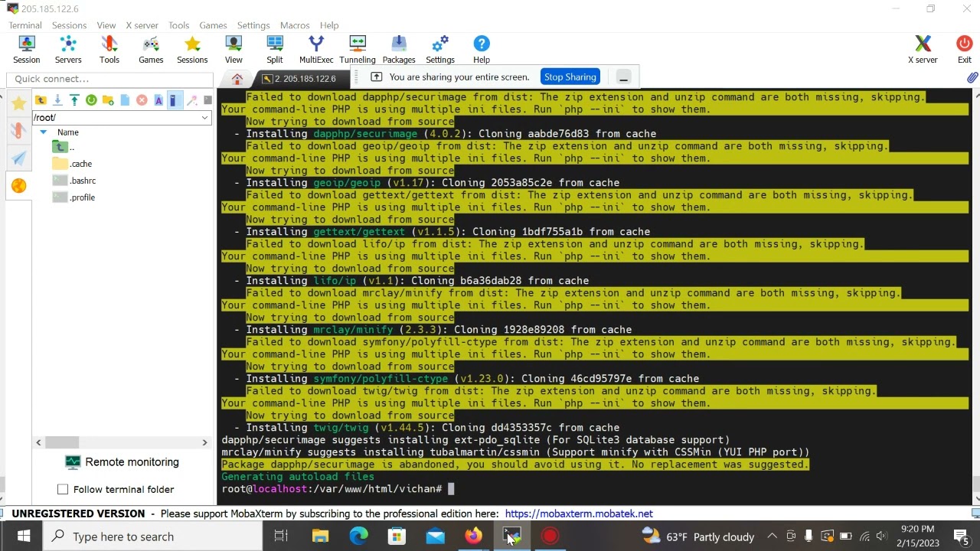
Task: Expand the /root/ path dropdown
Action: pos(205,118)
